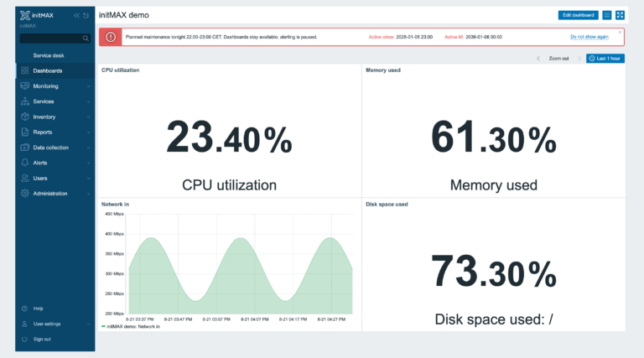Click the CPU utilization widget title
This screenshot has height=358, width=644.
[121, 70]
